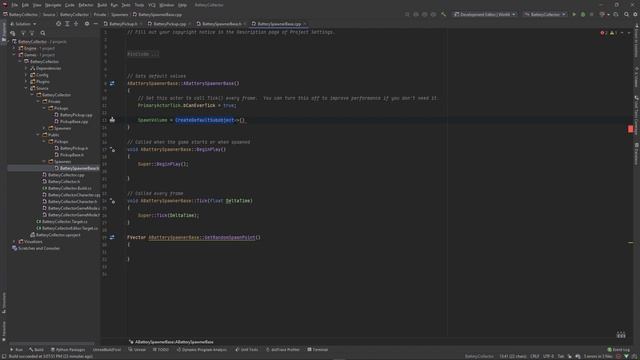Image resolution: width=640 pixels, height=360 pixels.
Task: Expand the Config folder
Action: click(27, 75)
